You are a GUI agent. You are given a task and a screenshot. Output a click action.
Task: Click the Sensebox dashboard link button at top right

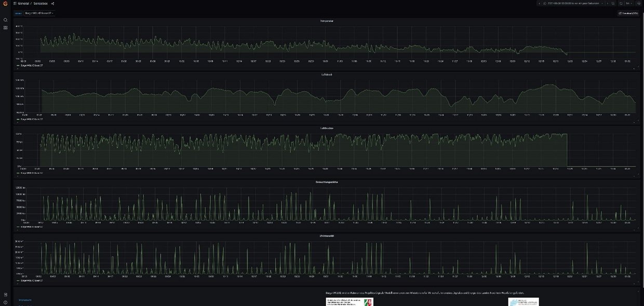tap(627, 13)
